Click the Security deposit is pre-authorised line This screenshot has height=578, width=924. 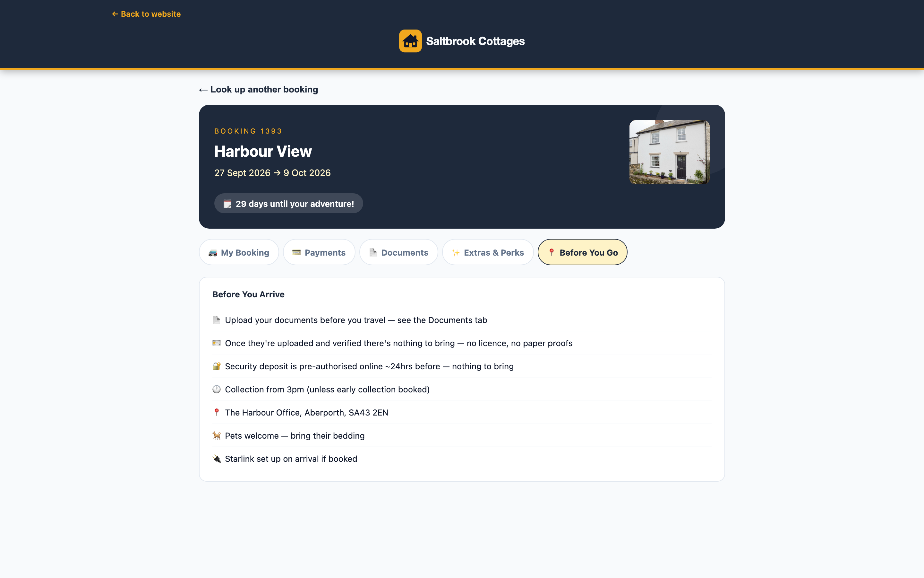coord(369,366)
